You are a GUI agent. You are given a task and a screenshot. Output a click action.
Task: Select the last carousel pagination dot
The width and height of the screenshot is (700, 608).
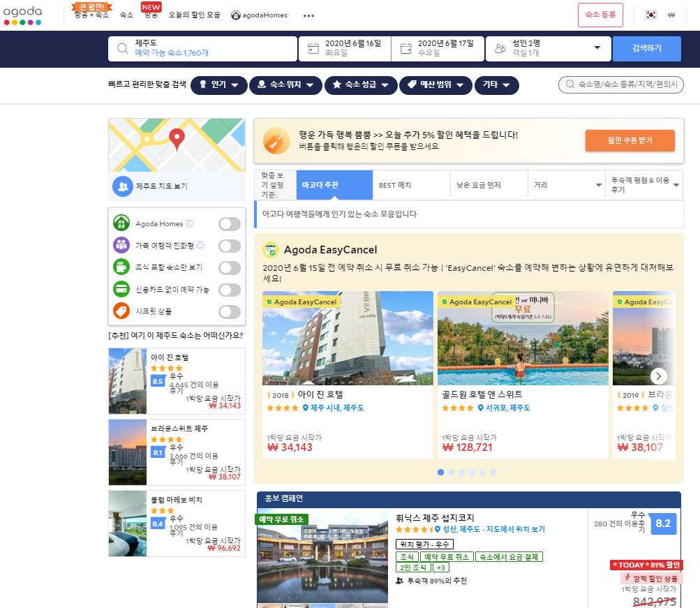[493, 472]
